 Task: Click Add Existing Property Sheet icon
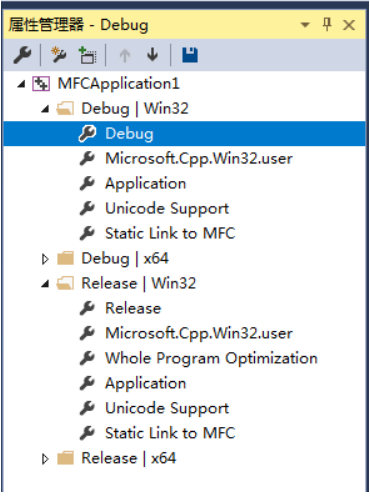[87, 55]
